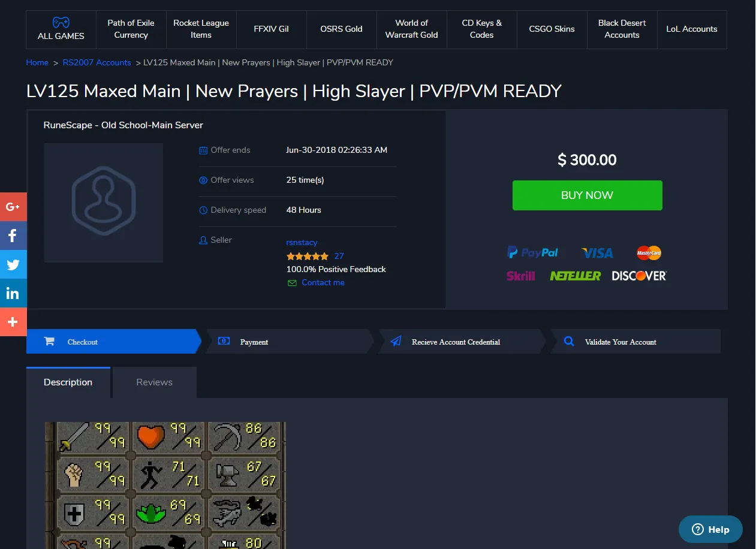Open Rocket League Items menu

(201, 29)
